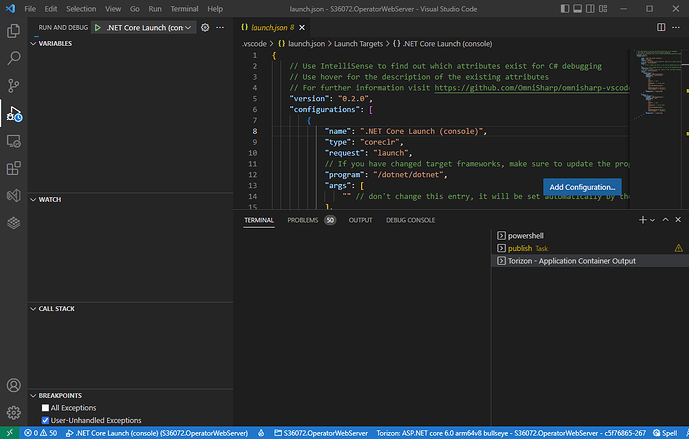The image size is (689, 439).
Task: Open the Manage gear icon at bottom left
Action: [14, 412]
